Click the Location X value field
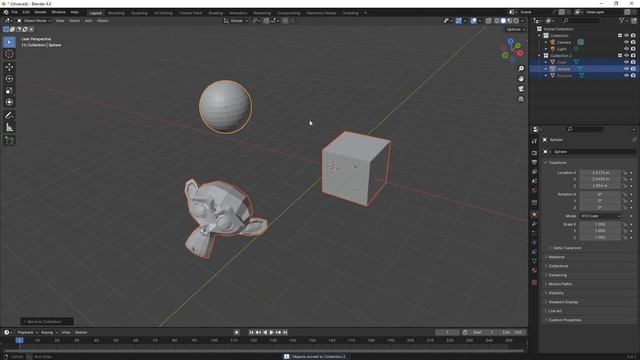The image size is (640, 360). pyautogui.click(x=600, y=173)
